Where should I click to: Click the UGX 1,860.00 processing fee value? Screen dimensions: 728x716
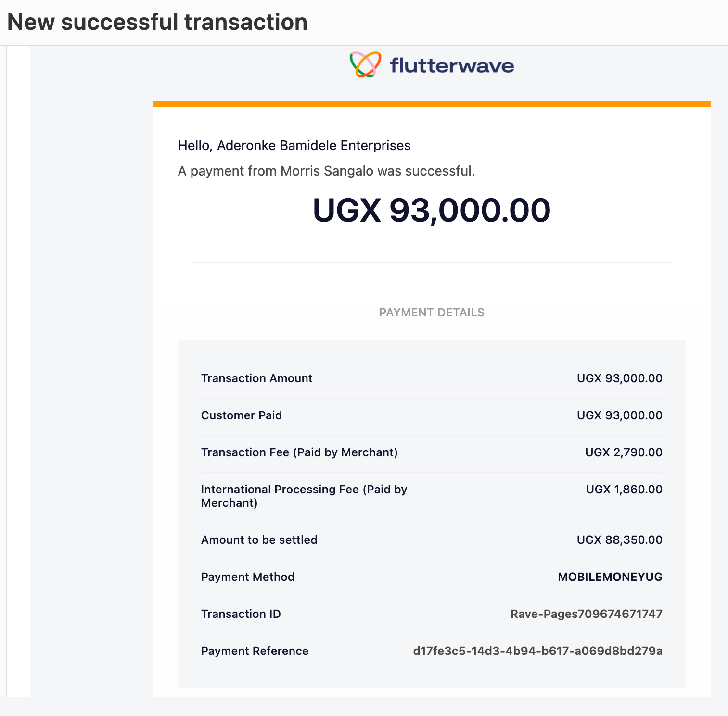(624, 490)
